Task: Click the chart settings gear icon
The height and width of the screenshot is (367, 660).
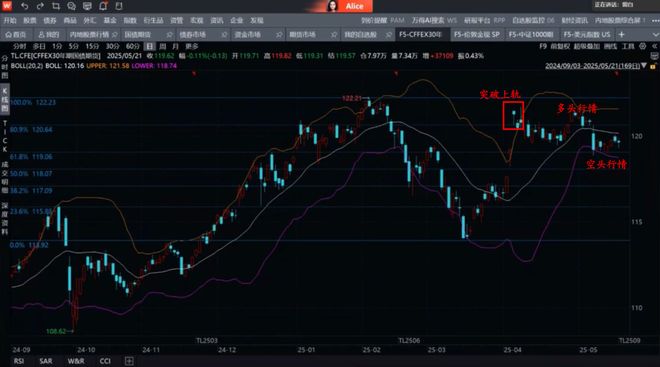Action: pos(642,46)
